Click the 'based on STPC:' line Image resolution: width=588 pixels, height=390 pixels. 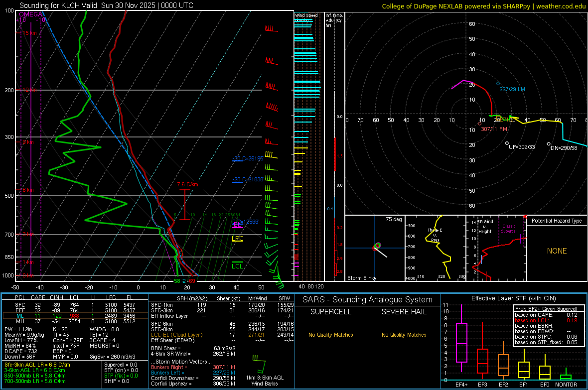546,337
